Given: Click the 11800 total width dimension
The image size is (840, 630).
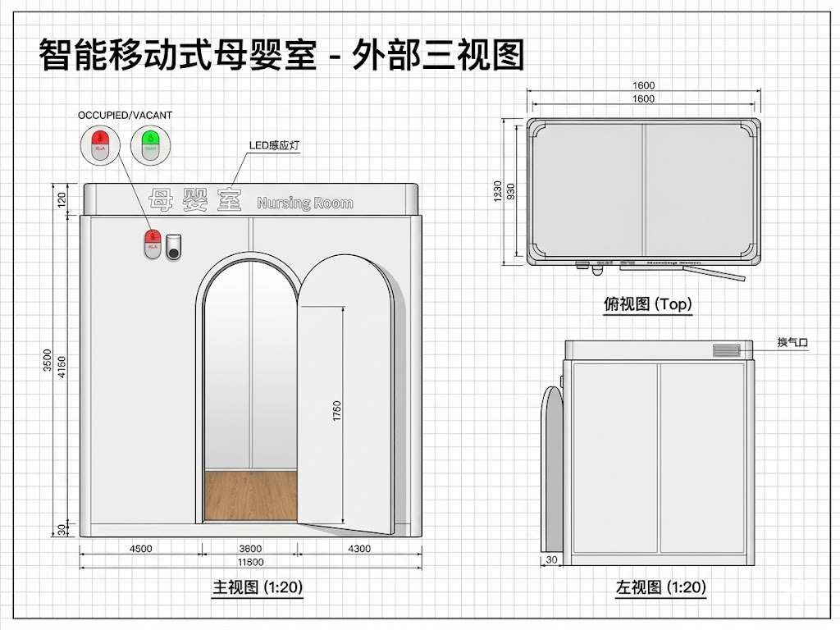Looking at the screenshot, I should [251, 562].
